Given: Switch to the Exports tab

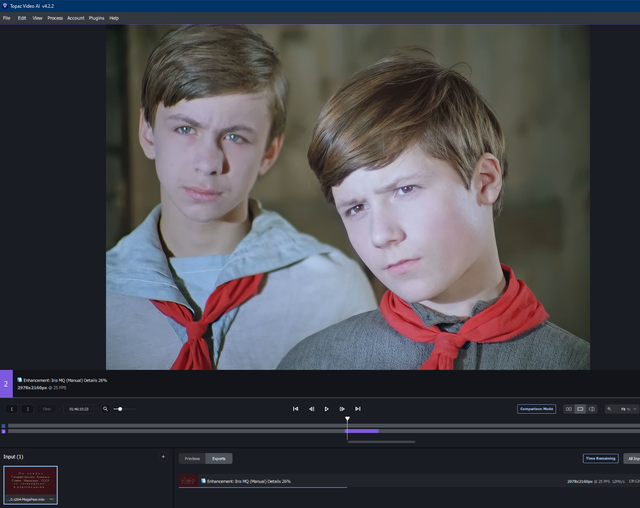Looking at the screenshot, I should coord(219,459).
